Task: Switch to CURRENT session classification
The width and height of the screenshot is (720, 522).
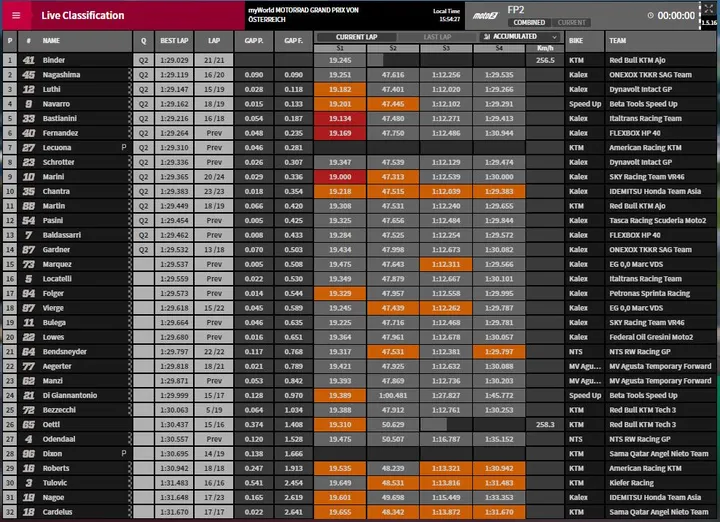Action: [x=571, y=22]
